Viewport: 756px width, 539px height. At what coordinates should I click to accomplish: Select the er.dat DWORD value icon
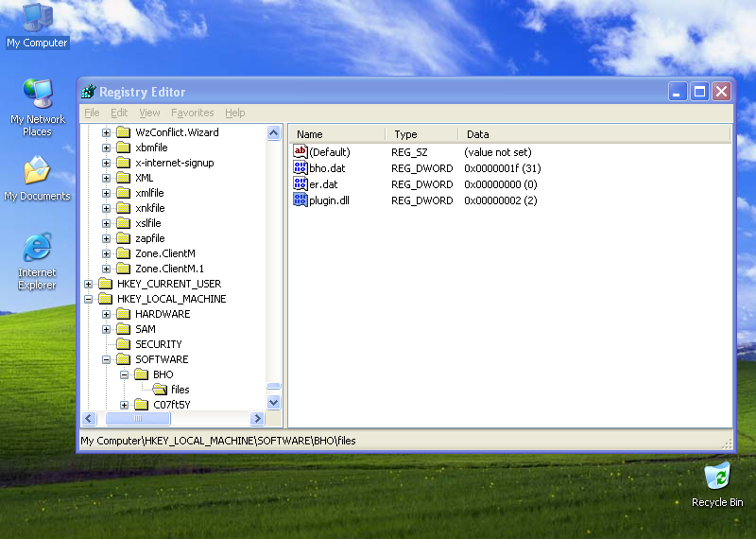(300, 183)
